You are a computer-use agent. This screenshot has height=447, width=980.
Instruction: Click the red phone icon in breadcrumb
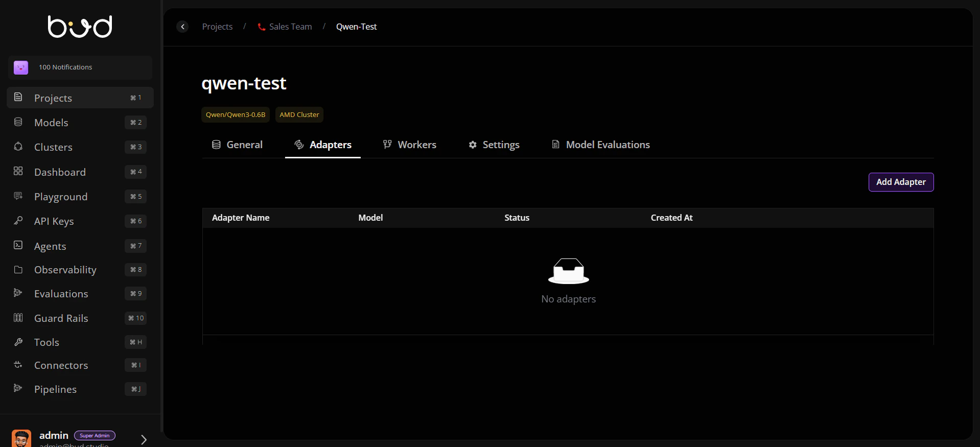[x=262, y=27]
